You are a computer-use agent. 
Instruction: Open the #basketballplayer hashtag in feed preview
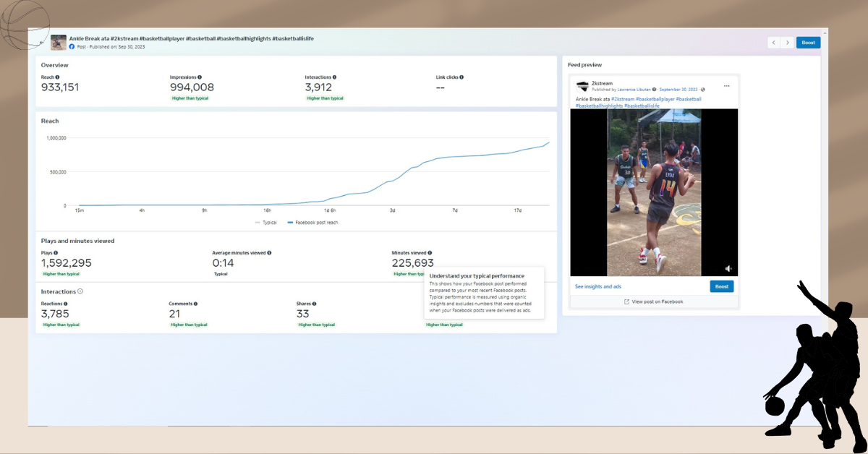(655, 99)
